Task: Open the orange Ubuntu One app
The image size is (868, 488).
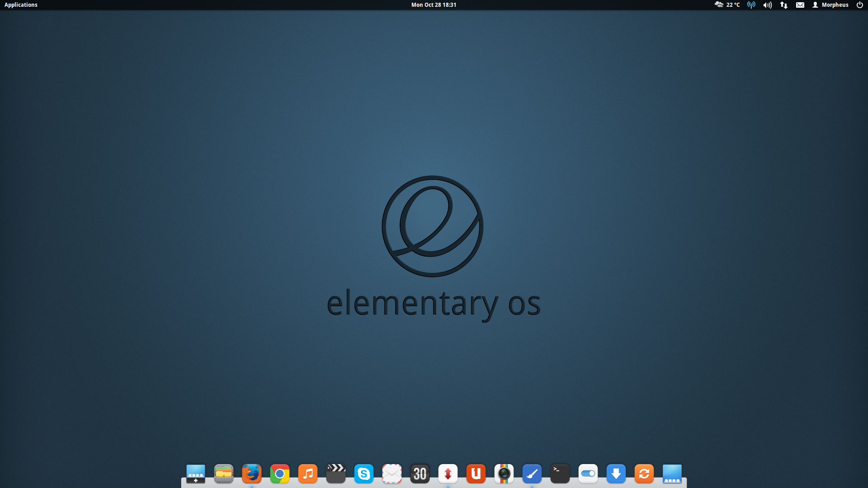Action: tap(476, 474)
